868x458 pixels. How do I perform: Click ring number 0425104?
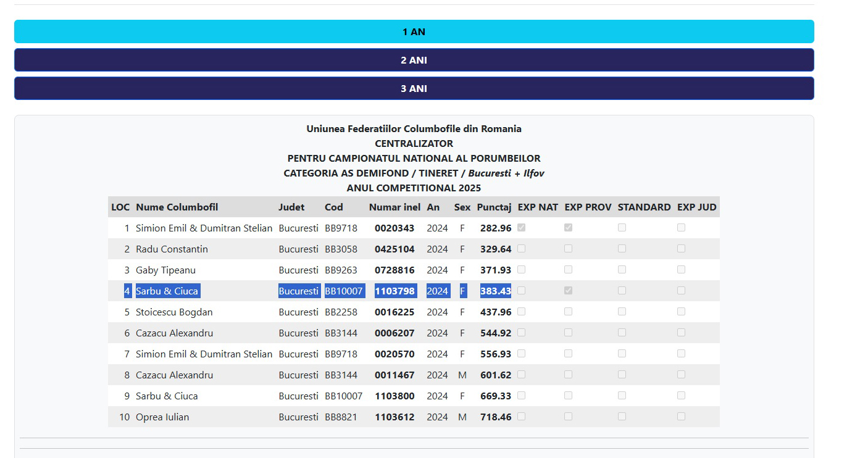[x=394, y=249]
